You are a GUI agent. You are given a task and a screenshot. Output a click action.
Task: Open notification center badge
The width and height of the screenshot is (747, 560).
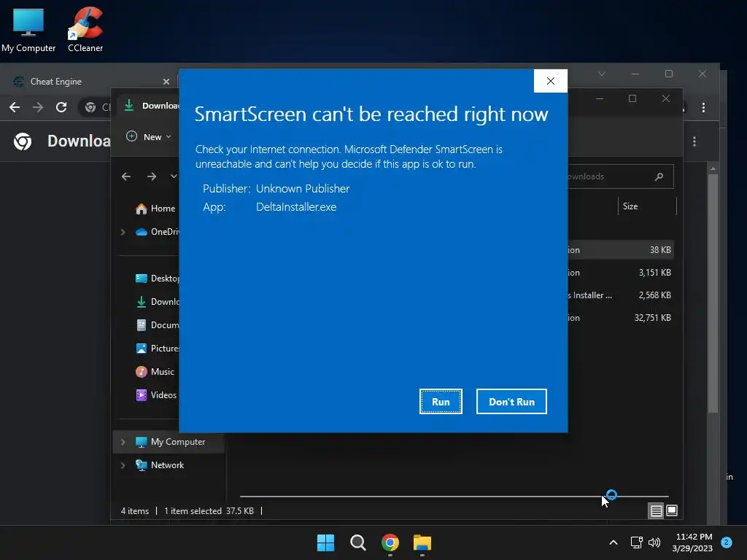coord(727,542)
